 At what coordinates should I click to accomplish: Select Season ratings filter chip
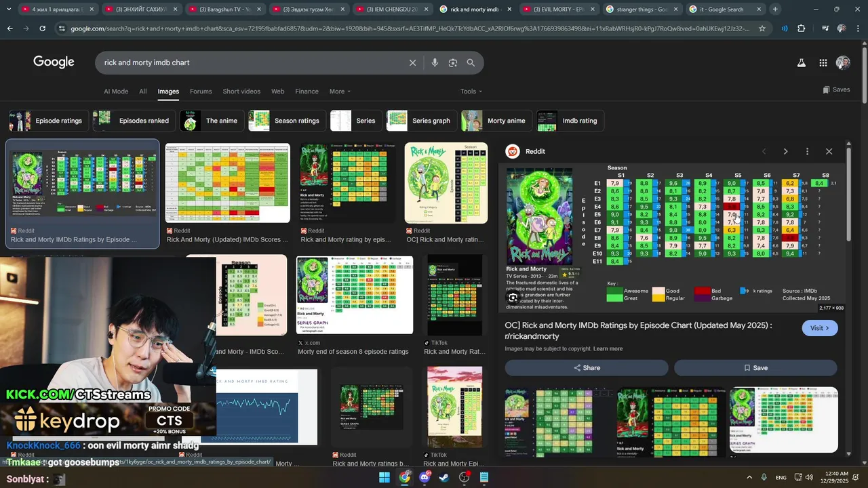pos(287,121)
